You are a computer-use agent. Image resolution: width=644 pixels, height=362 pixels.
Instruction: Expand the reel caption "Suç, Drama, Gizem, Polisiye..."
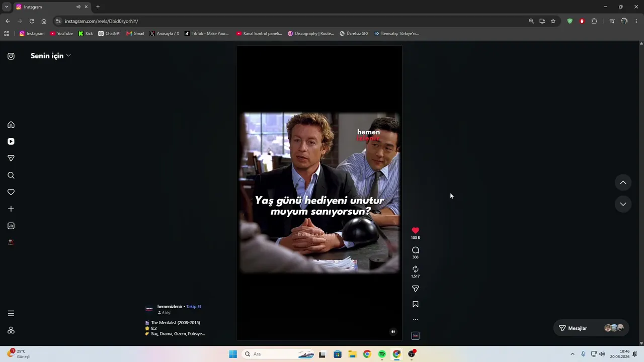click(x=178, y=334)
